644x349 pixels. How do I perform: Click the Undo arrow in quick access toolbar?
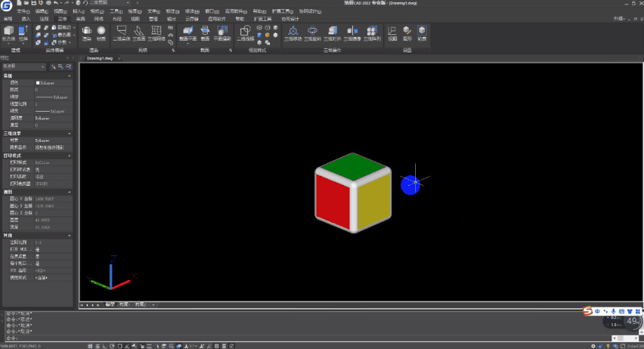(x=56, y=3)
